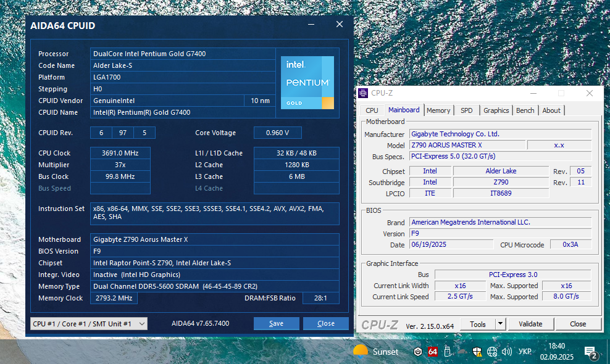Click the Tools button in CPU-Z
The width and height of the screenshot is (610, 364).
(x=477, y=324)
